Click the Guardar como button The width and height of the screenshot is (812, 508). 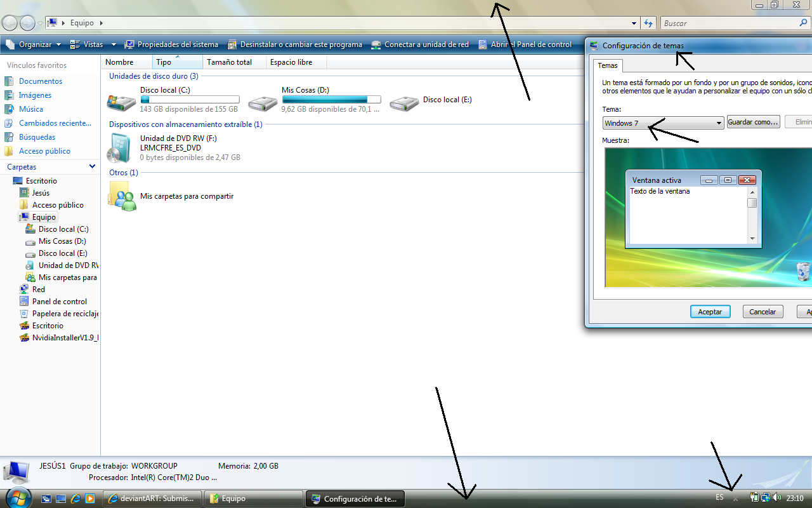point(753,122)
